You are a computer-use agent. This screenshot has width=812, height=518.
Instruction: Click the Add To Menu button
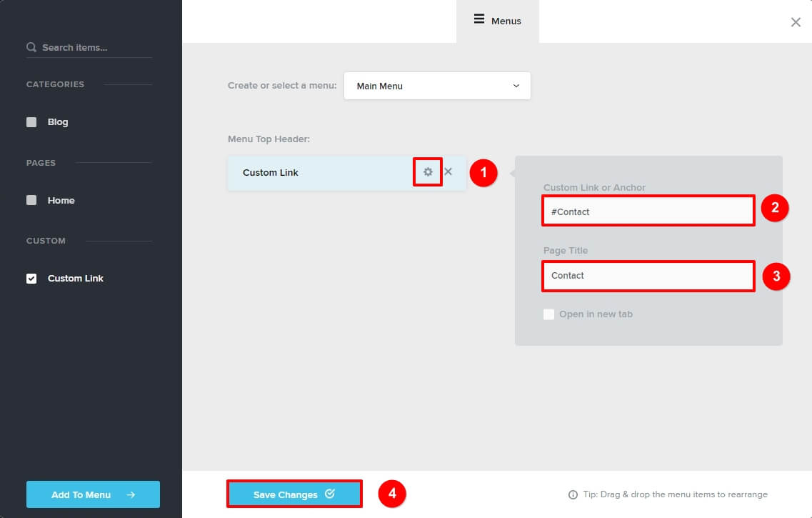click(94, 494)
